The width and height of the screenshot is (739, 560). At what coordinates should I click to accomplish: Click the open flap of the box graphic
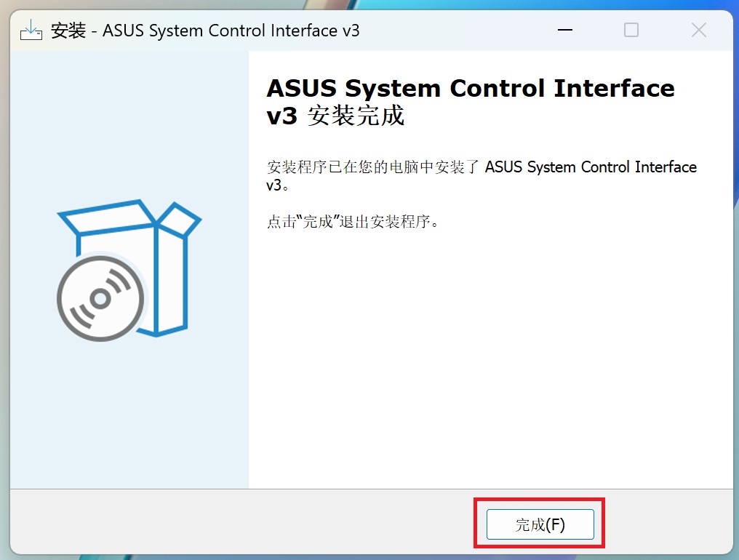point(179,219)
